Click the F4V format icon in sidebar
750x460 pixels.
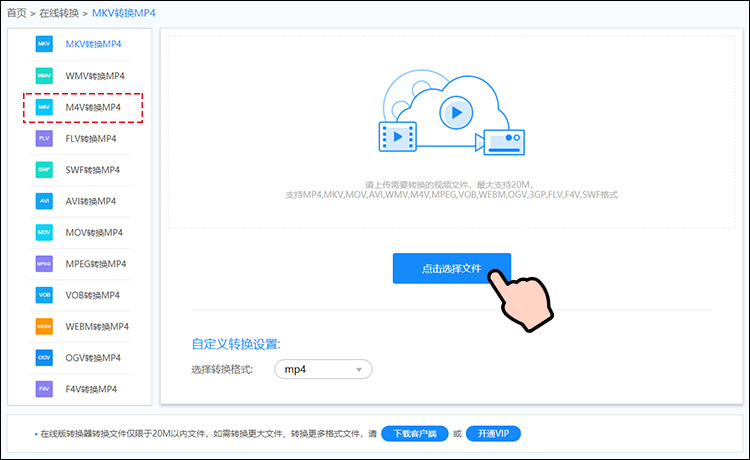(x=44, y=389)
